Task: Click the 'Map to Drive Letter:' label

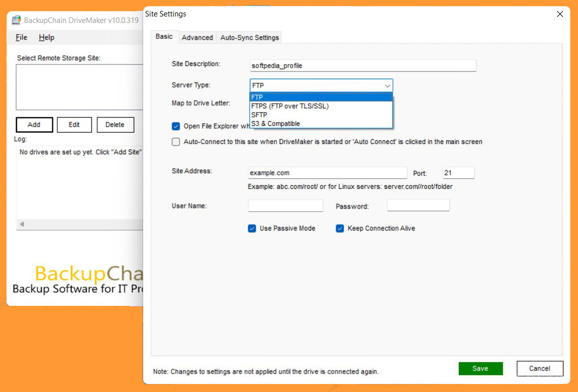Action: pyautogui.click(x=201, y=103)
